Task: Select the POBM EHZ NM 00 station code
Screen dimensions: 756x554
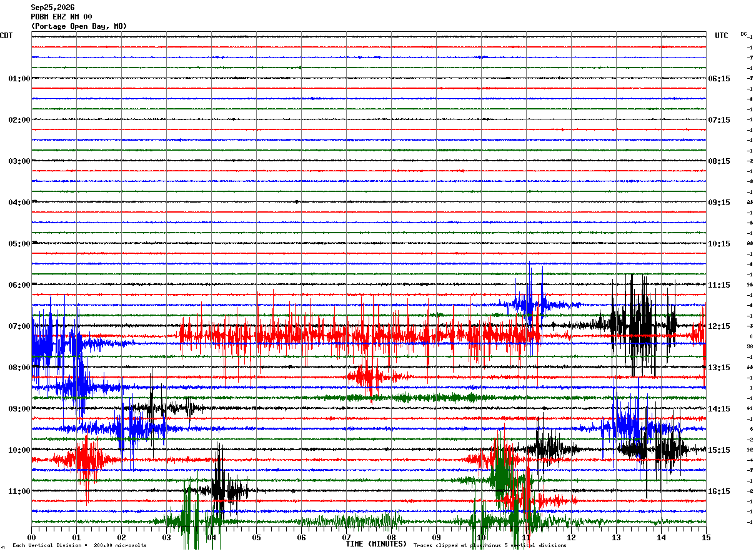Action: 61,17
